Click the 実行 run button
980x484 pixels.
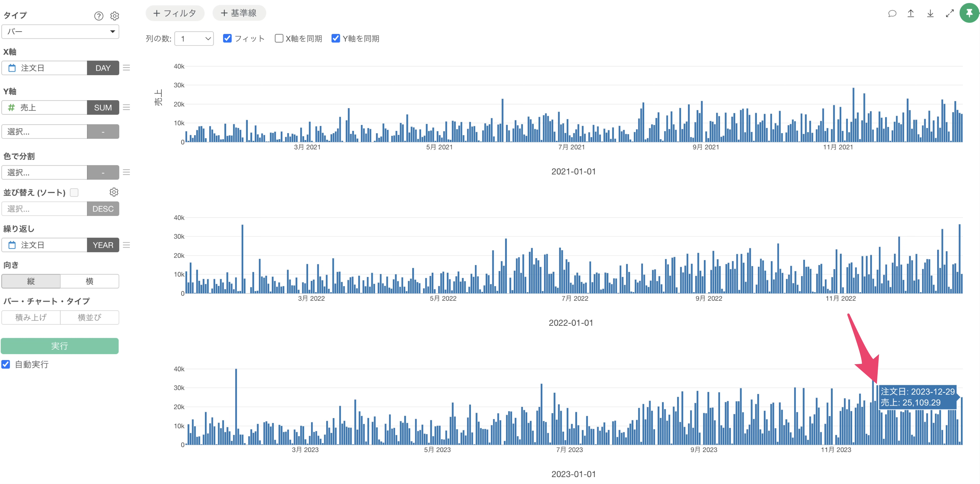pyautogui.click(x=60, y=346)
